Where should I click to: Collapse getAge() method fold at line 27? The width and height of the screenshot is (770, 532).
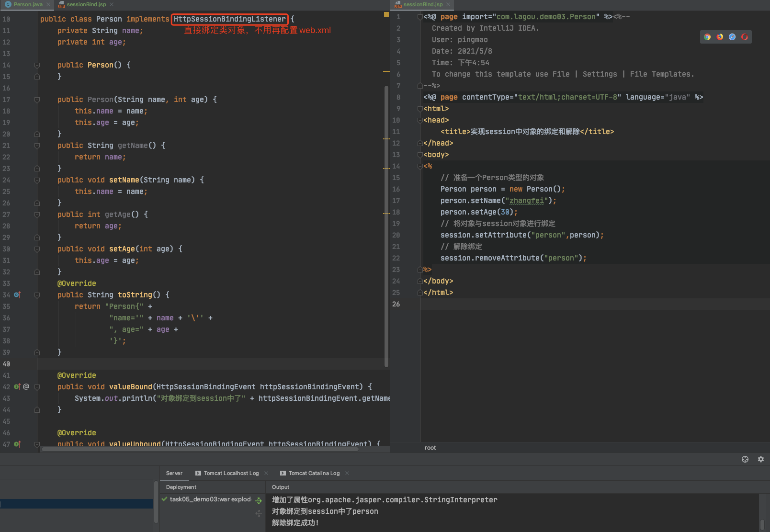point(37,215)
